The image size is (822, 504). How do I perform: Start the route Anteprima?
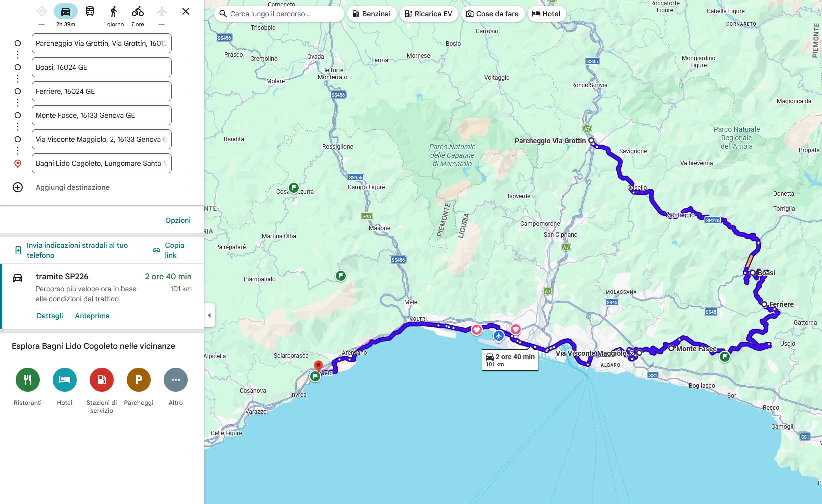pyautogui.click(x=92, y=316)
